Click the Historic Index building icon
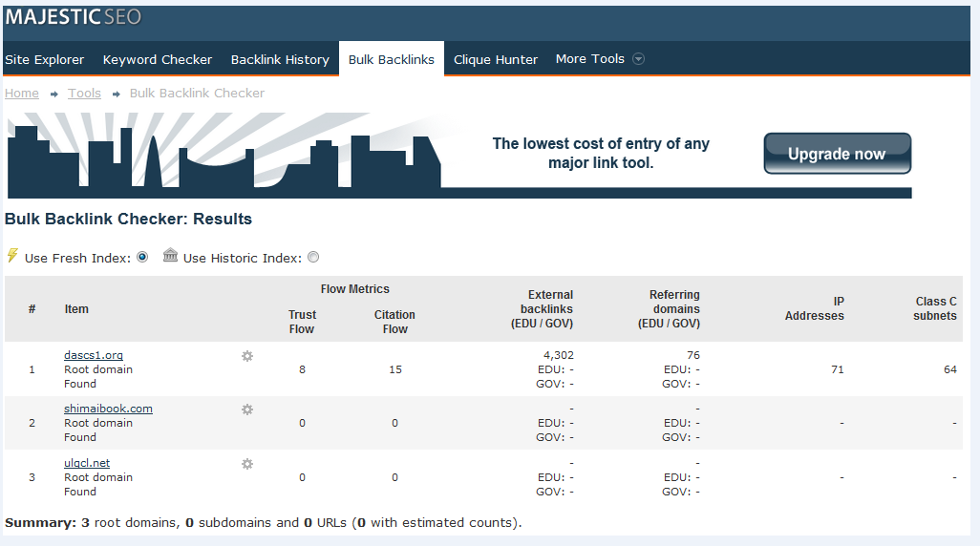 170,255
